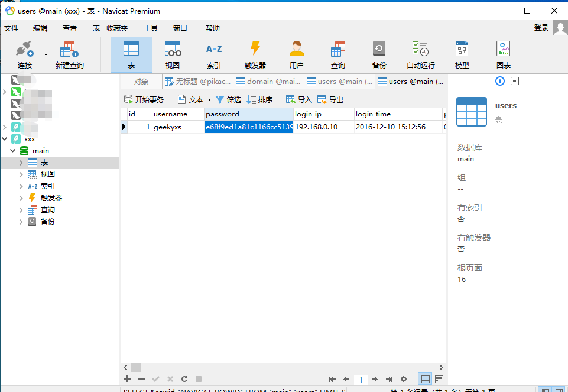Open the 备份 backup toolbar icon
The width and height of the screenshot is (568, 392).
(379, 54)
